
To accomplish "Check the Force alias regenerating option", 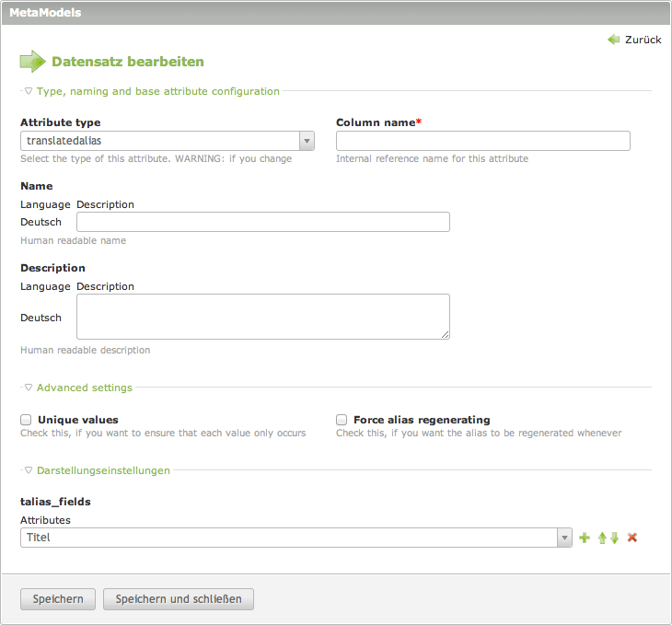I will click(342, 420).
